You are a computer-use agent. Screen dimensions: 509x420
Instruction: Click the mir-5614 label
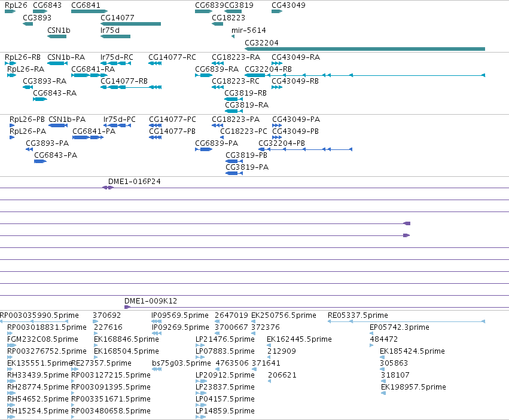pyautogui.click(x=249, y=30)
